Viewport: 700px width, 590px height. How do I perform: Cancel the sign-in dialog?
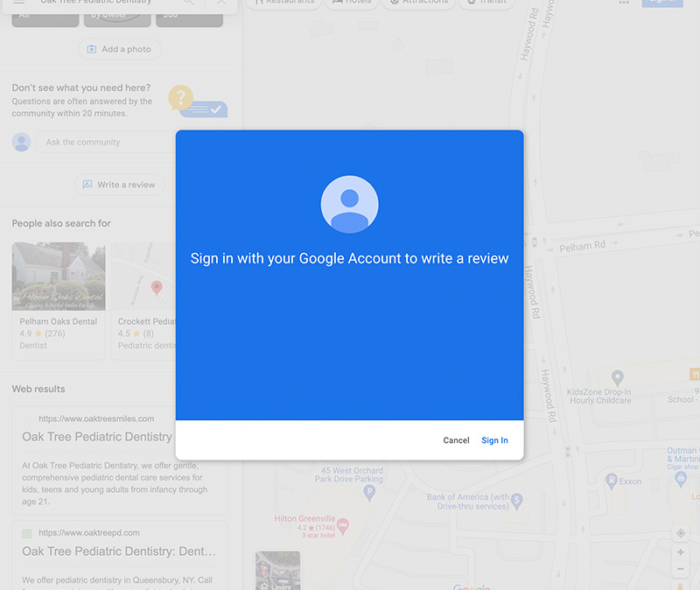(456, 440)
